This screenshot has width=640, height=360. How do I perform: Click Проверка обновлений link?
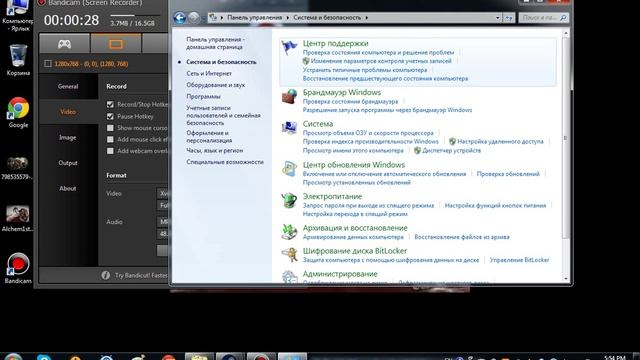pos(508,174)
